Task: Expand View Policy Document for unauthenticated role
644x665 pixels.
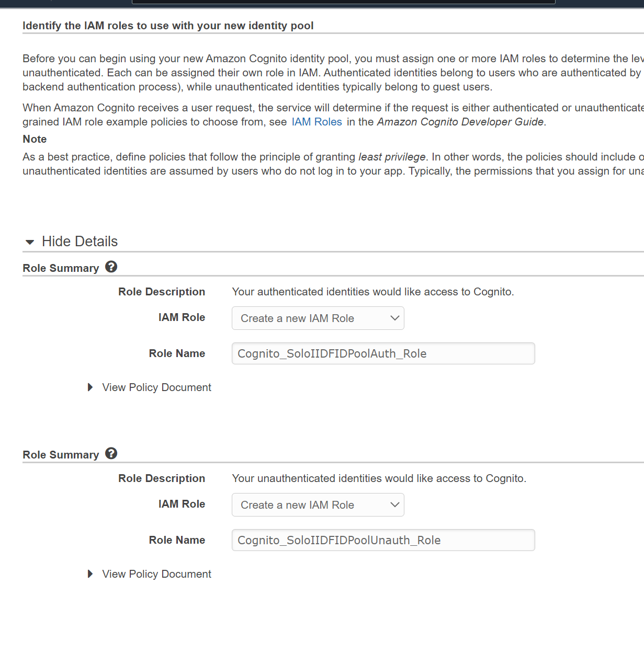Action: (150, 574)
